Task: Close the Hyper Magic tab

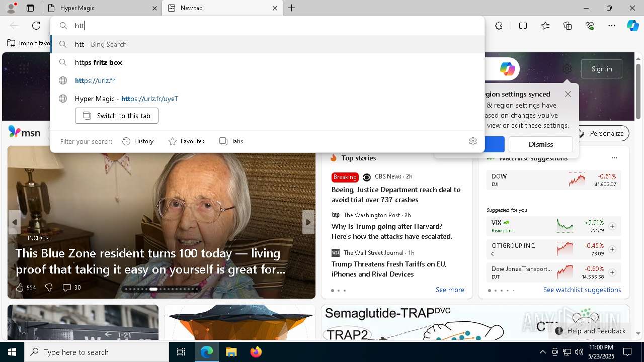Action: click(x=154, y=8)
